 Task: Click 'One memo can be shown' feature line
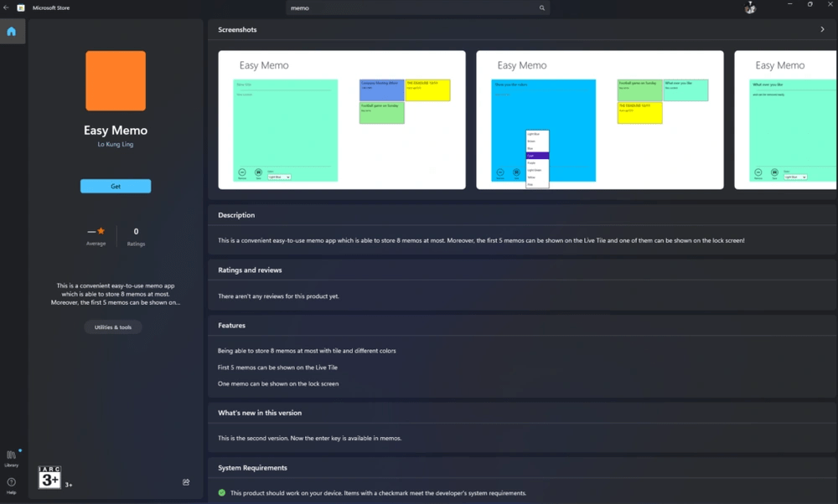coord(278,384)
